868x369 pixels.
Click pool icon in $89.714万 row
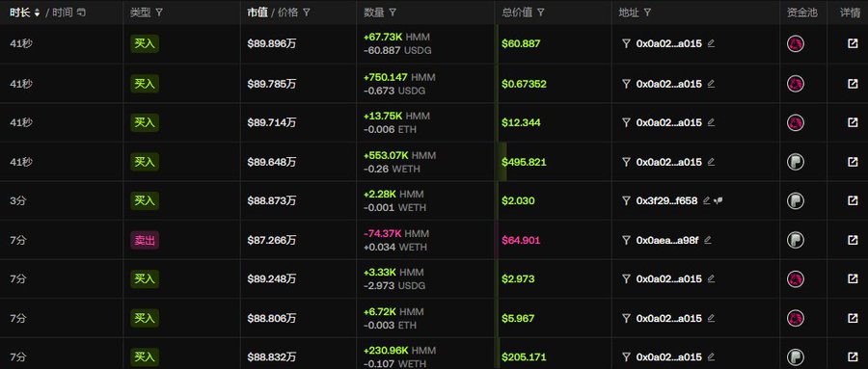point(796,122)
